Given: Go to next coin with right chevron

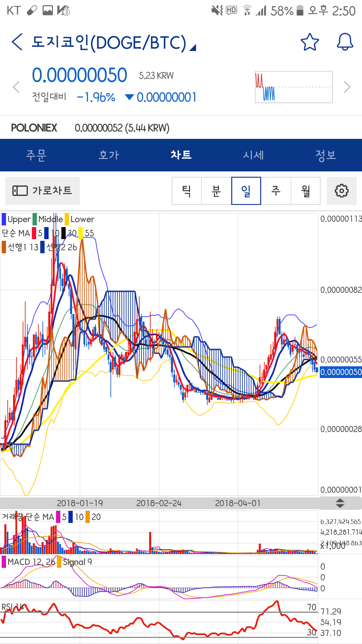Looking at the screenshot, I should 347,87.
